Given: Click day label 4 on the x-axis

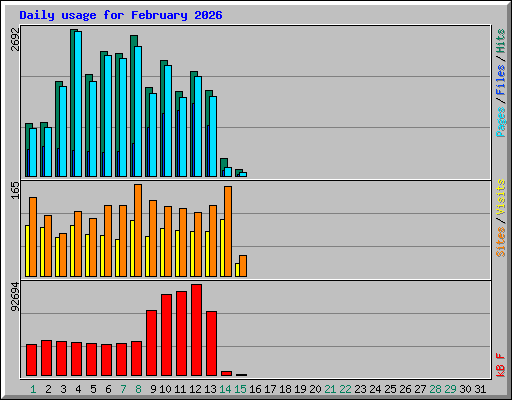Looking at the screenshot, I should point(78,389).
